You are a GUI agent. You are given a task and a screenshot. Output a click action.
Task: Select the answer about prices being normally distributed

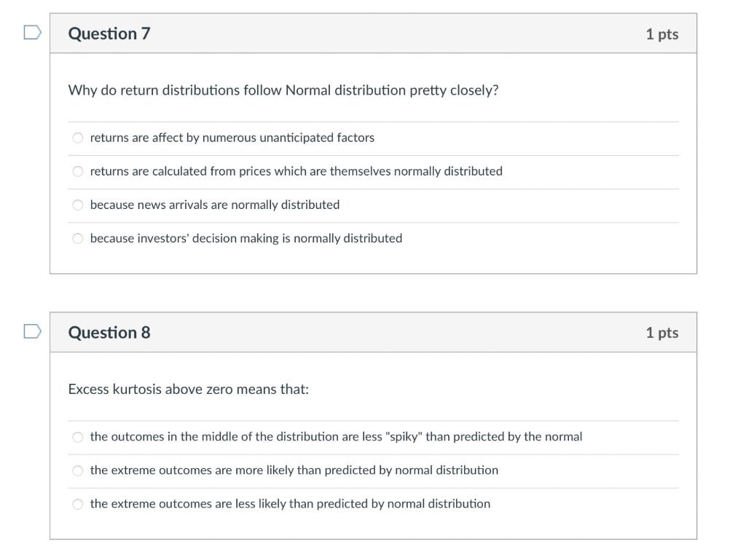(x=78, y=171)
